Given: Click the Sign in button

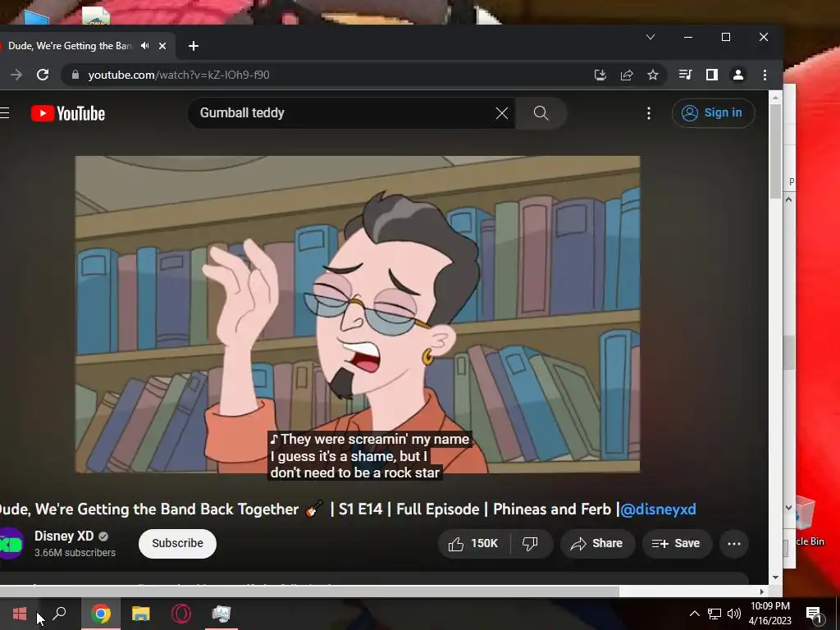Looking at the screenshot, I should (713, 113).
